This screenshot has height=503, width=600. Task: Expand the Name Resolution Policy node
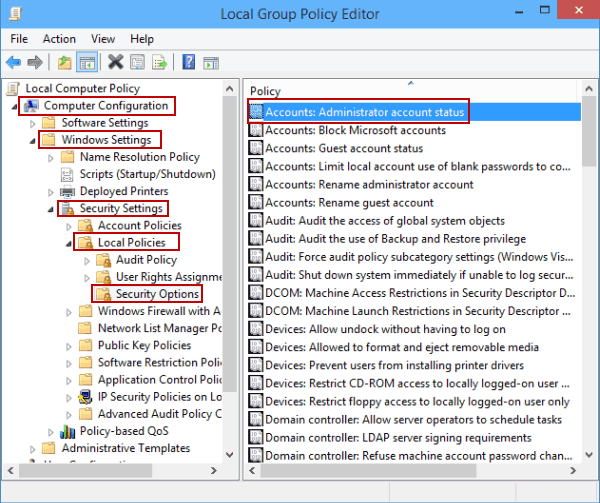(51, 158)
